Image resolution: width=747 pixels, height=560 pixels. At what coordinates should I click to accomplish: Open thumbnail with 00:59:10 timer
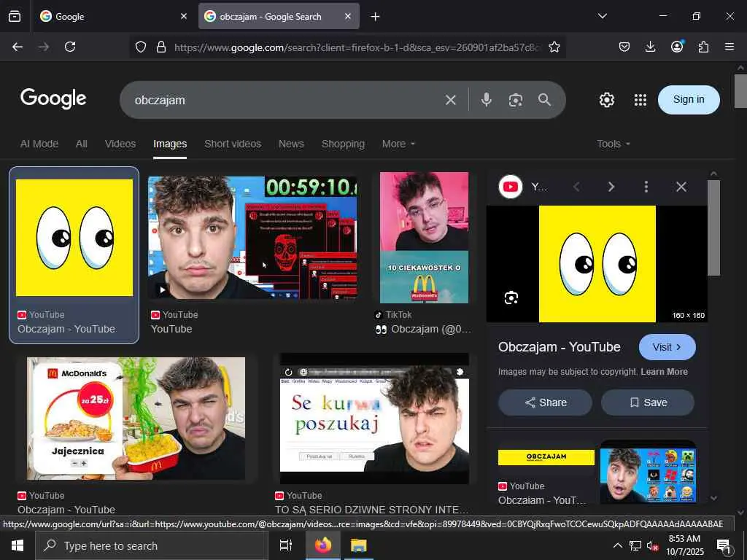coord(252,238)
